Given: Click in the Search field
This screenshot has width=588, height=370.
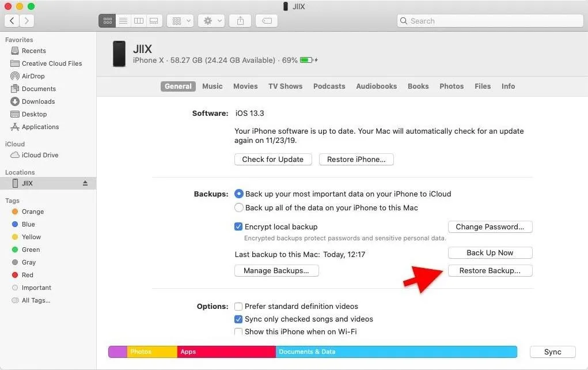Looking at the screenshot, I should pos(490,21).
